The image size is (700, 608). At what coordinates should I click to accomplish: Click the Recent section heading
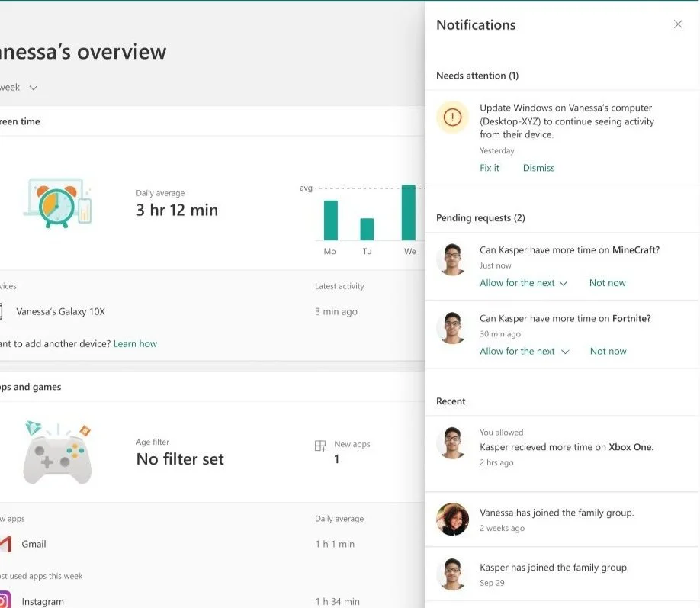(x=451, y=401)
